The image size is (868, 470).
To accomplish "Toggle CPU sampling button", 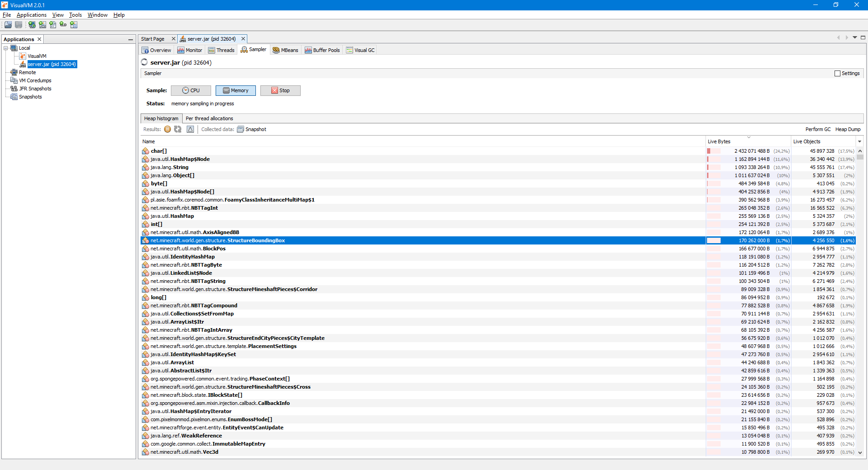I will click(191, 90).
